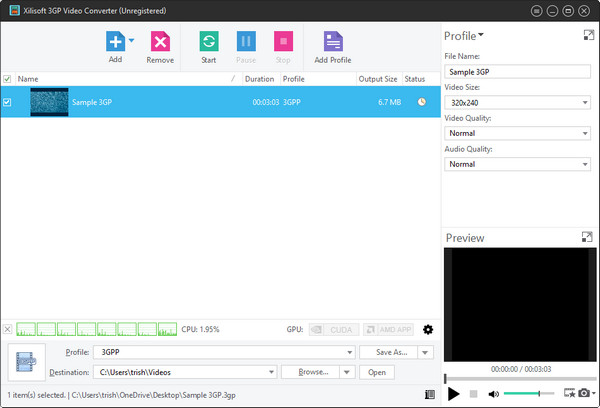Open settings with the gear icon
The width and height of the screenshot is (600, 408).
(x=428, y=330)
